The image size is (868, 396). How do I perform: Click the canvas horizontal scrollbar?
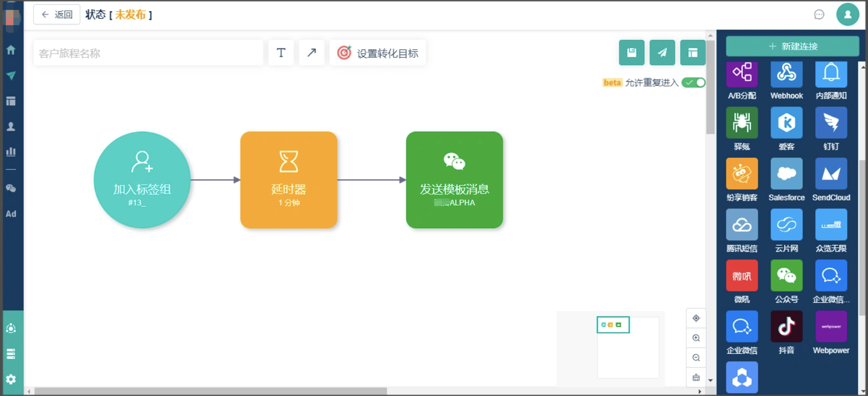210,391
